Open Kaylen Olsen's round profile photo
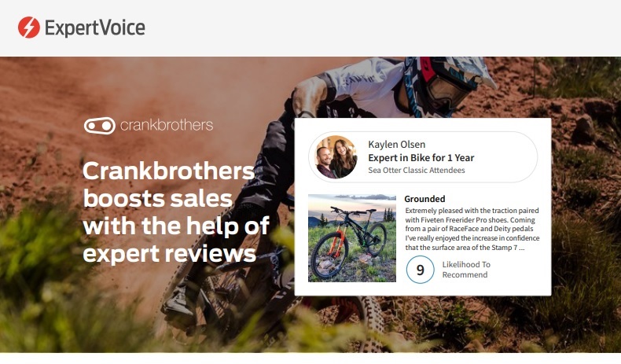 (336, 157)
